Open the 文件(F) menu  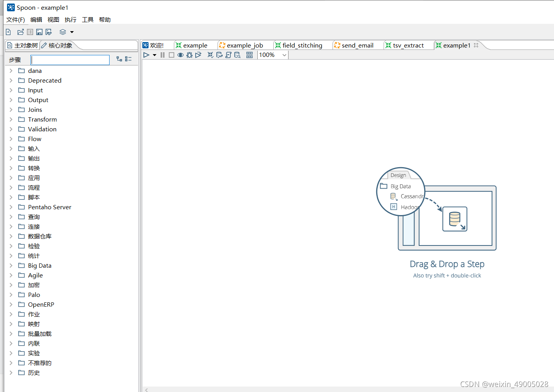(16, 20)
